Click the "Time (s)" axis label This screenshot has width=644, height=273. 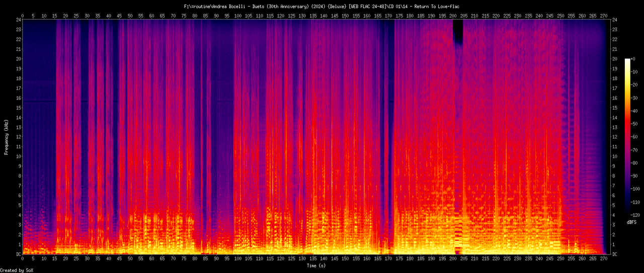(316, 265)
